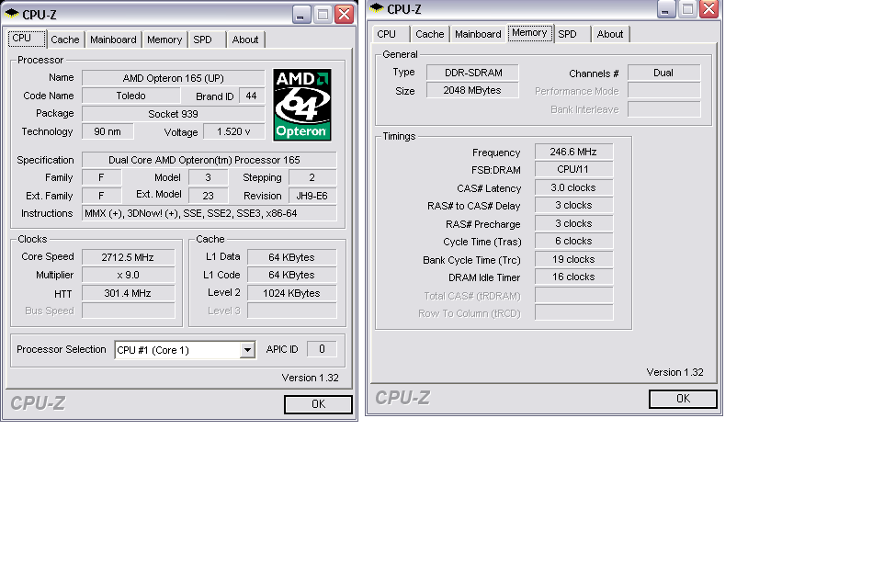Click the RAS# Precharge value 3 clocks
This screenshot has height=588, width=884.
tap(573, 223)
